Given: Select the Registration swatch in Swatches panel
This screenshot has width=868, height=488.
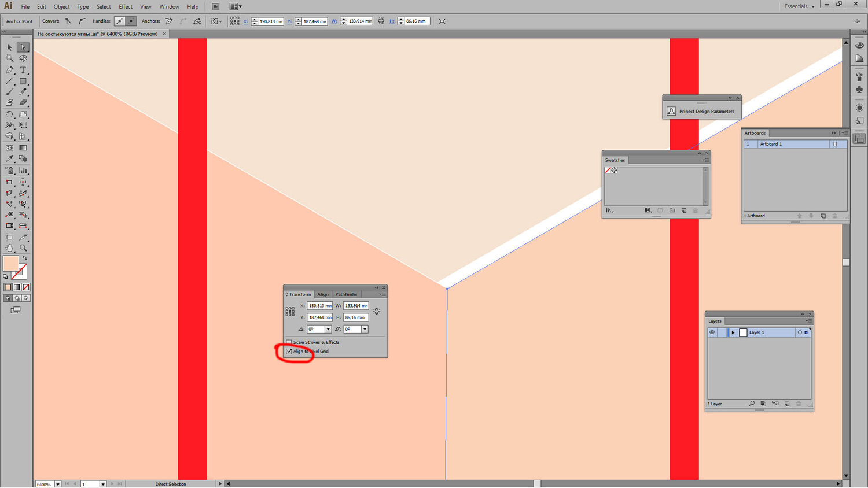Looking at the screenshot, I should pos(614,170).
